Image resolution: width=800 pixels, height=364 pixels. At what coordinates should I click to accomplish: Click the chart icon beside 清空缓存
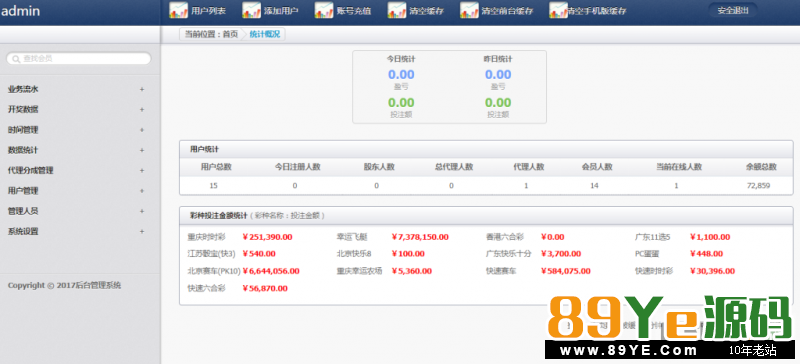[397, 10]
